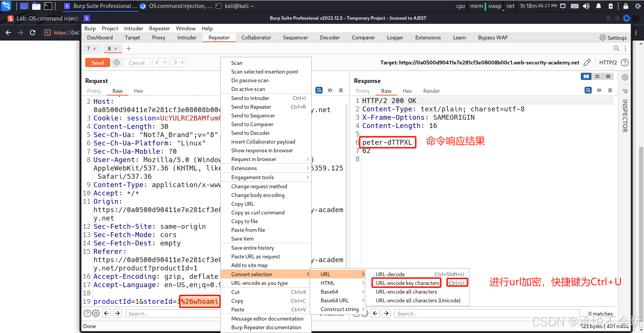
Task: Open the Decoder tab
Action: tap(329, 38)
